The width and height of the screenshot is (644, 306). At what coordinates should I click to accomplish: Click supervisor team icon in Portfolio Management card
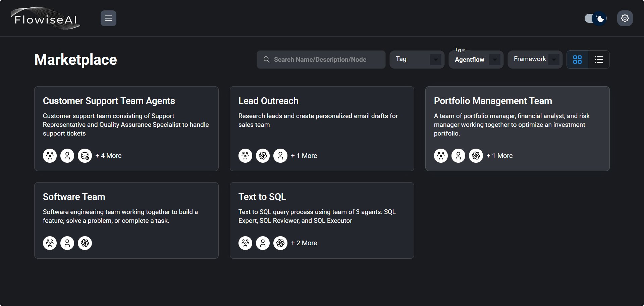coord(441,156)
